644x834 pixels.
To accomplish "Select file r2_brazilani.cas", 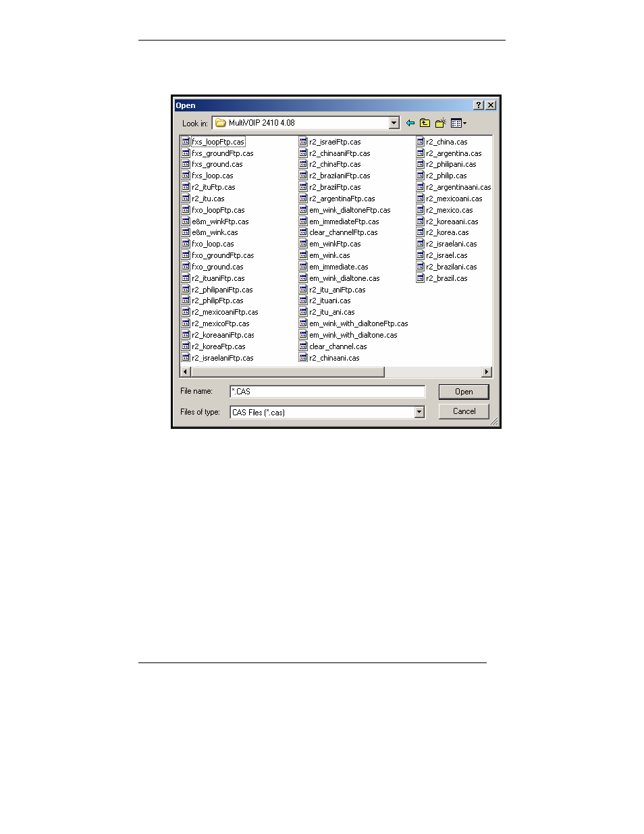I will coord(452,267).
